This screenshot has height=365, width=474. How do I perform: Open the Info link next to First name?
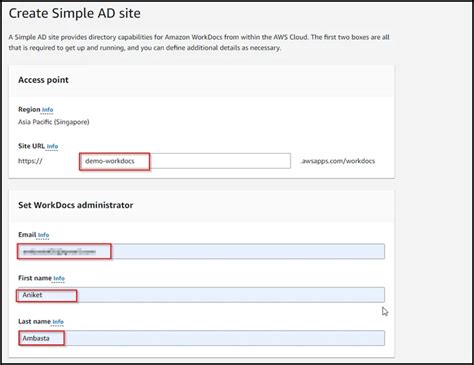point(59,278)
